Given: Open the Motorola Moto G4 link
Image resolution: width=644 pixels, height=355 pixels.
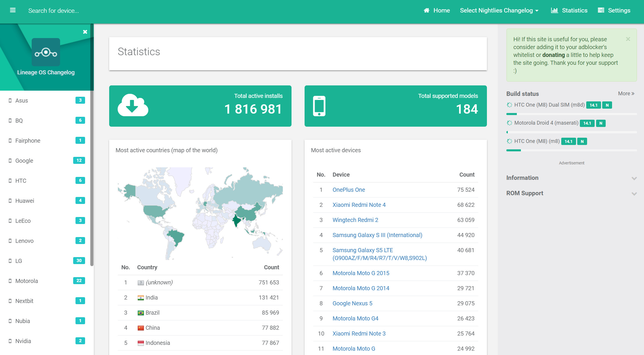Looking at the screenshot, I should (x=355, y=318).
